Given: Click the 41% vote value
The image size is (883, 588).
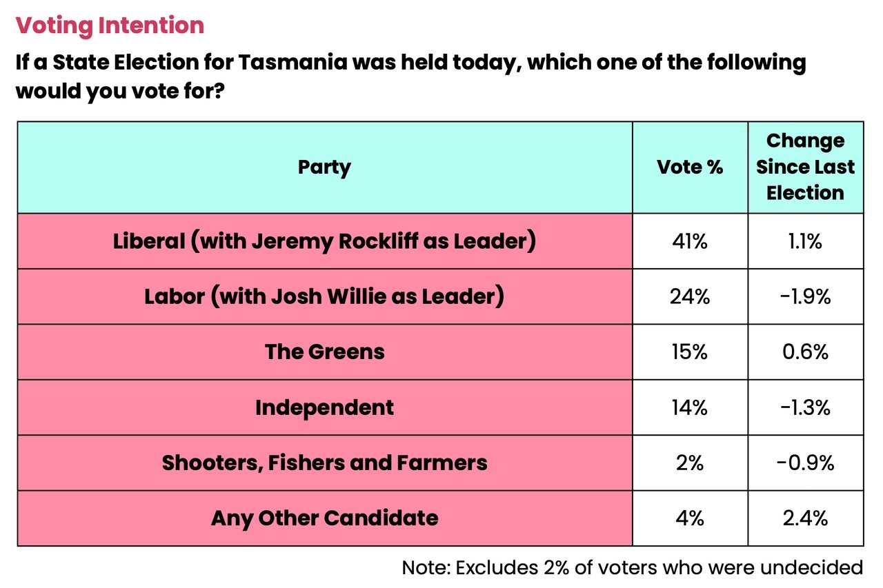Looking at the screenshot, I should point(689,241).
